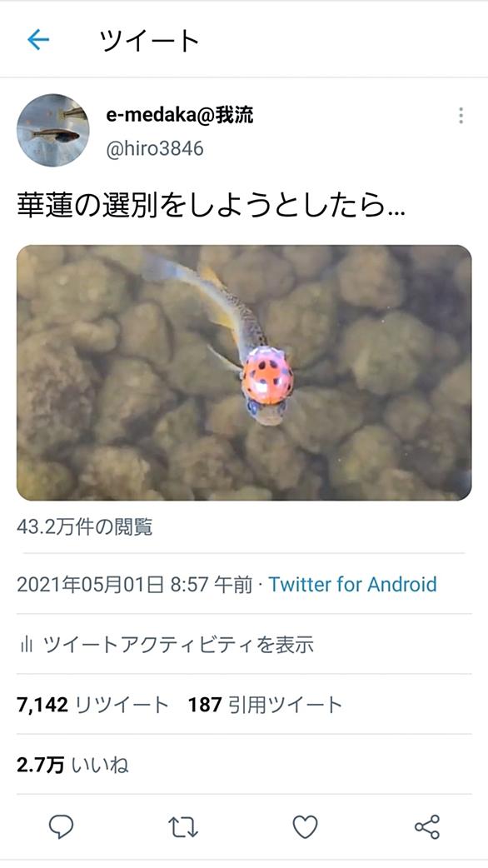The height and width of the screenshot is (868, 488).
Task: Click the @hiro3846 handle
Action: (x=154, y=148)
